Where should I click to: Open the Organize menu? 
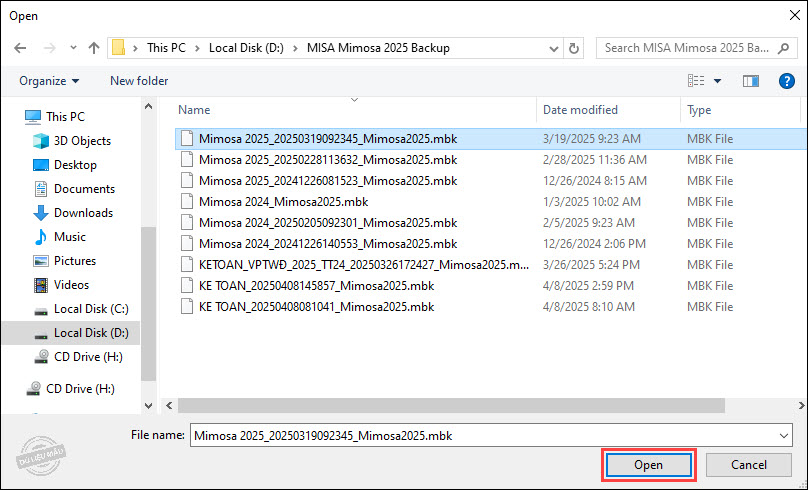[x=49, y=81]
